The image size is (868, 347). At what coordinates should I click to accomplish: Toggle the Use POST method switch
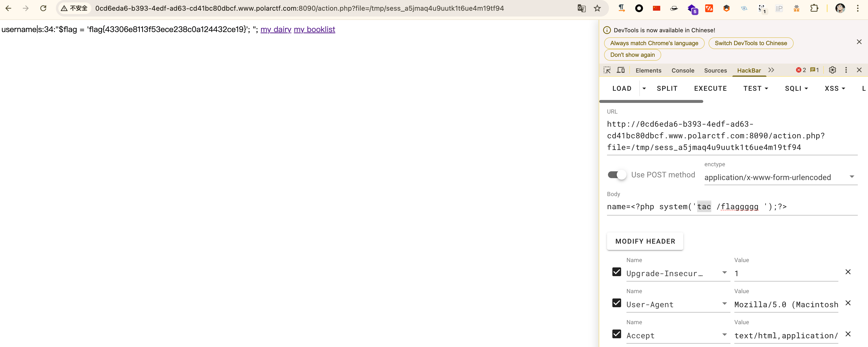tap(617, 175)
